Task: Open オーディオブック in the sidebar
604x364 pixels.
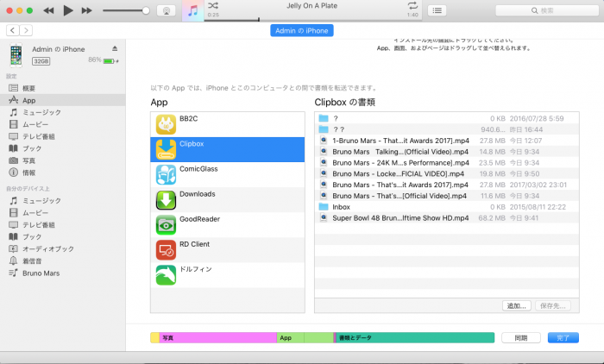Action: coord(62,248)
